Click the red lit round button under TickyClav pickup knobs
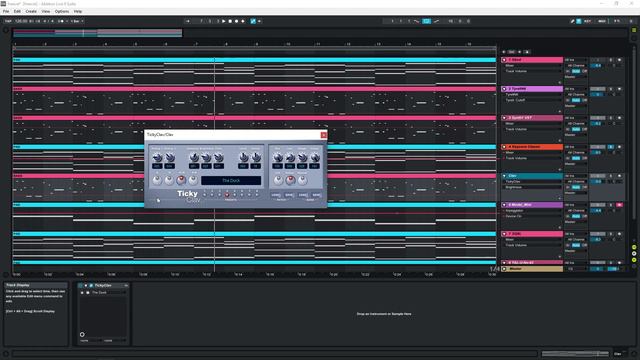The width and height of the screenshot is (640, 360). pos(181,180)
